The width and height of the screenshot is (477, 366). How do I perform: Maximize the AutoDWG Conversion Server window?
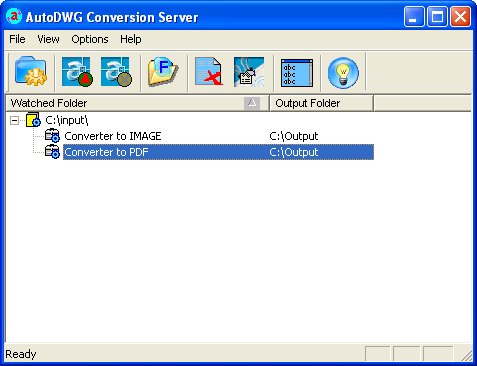437,16
